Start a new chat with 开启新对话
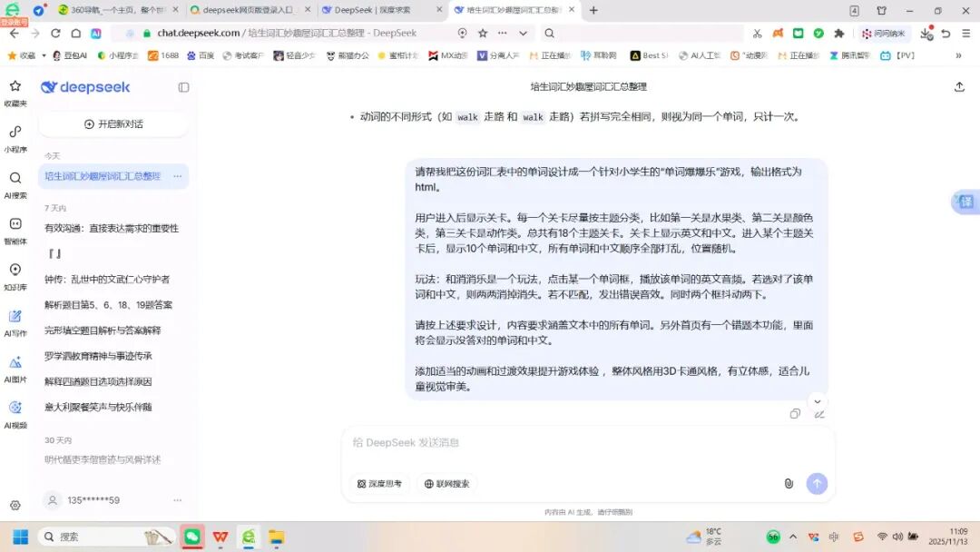Image resolution: width=980 pixels, height=552 pixels. [114, 123]
